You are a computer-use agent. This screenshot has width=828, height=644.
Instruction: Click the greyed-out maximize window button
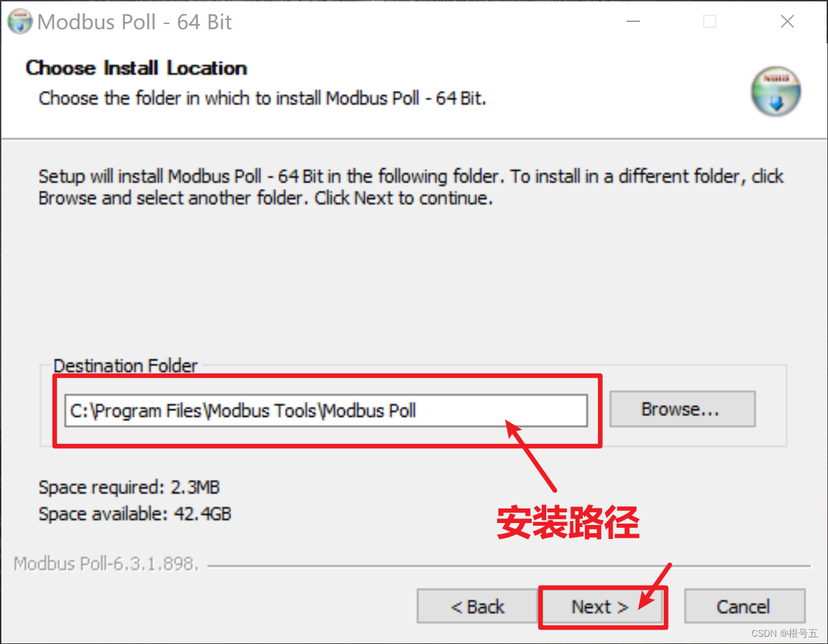pyautogui.click(x=710, y=22)
